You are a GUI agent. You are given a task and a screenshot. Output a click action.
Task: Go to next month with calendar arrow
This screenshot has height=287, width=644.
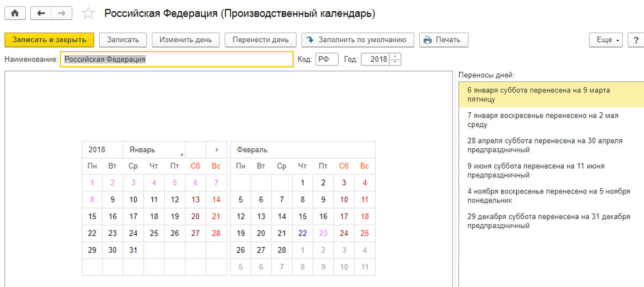(x=216, y=149)
